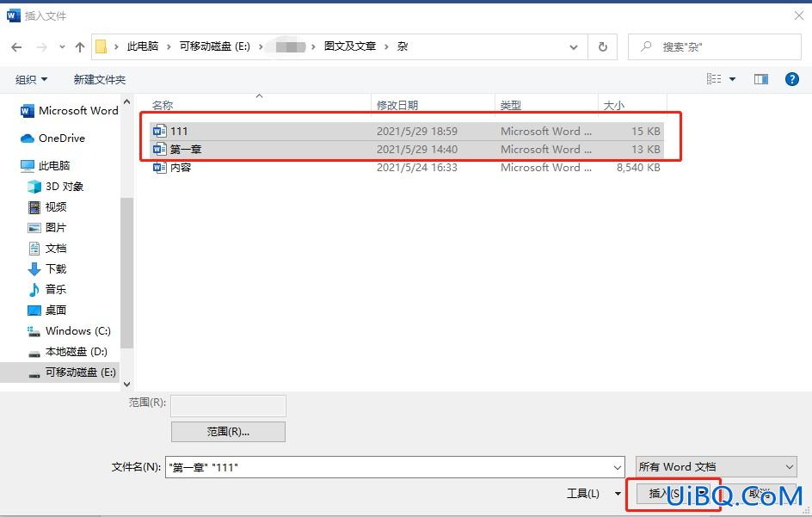Click the magnifier search icon

(x=646, y=46)
